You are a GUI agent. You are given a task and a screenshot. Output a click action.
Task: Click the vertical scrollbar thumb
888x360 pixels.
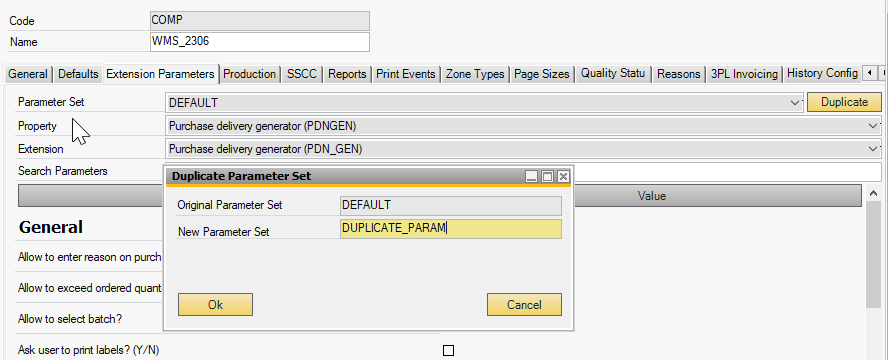click(x=873, y=255)
